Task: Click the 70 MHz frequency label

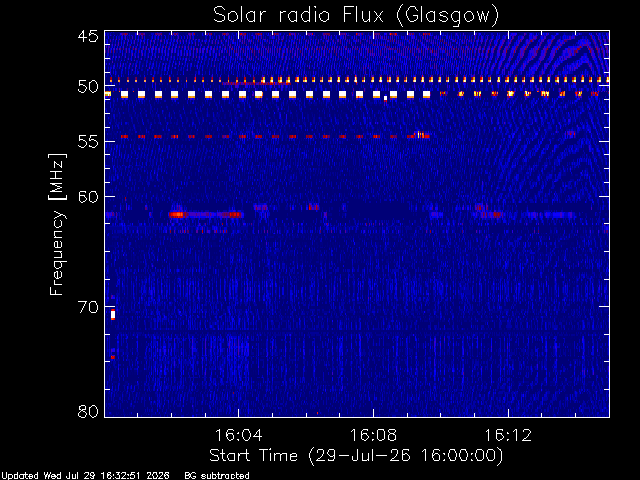Action: 88,307
